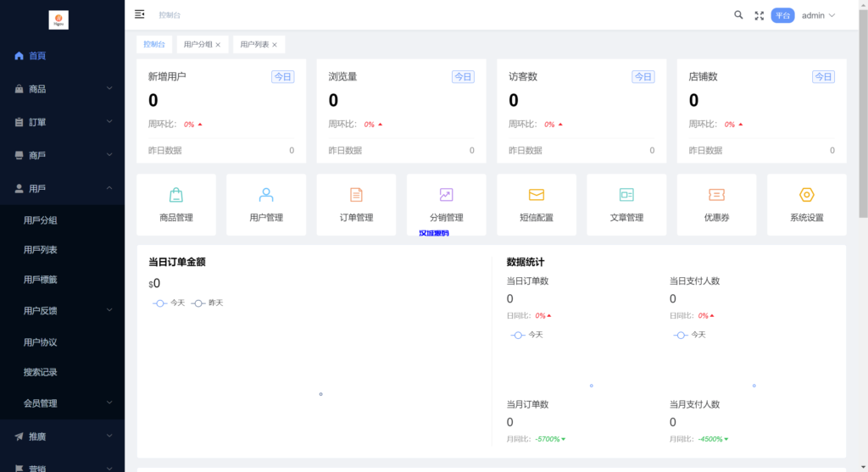The image size is (868, 472).
Task: Click the data point in 当日订单数 chart
Action: click(591, 386)
